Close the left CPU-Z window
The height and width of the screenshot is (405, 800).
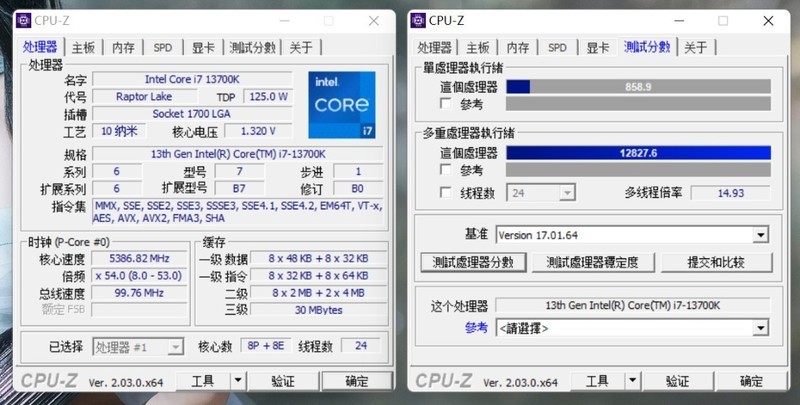373,21
